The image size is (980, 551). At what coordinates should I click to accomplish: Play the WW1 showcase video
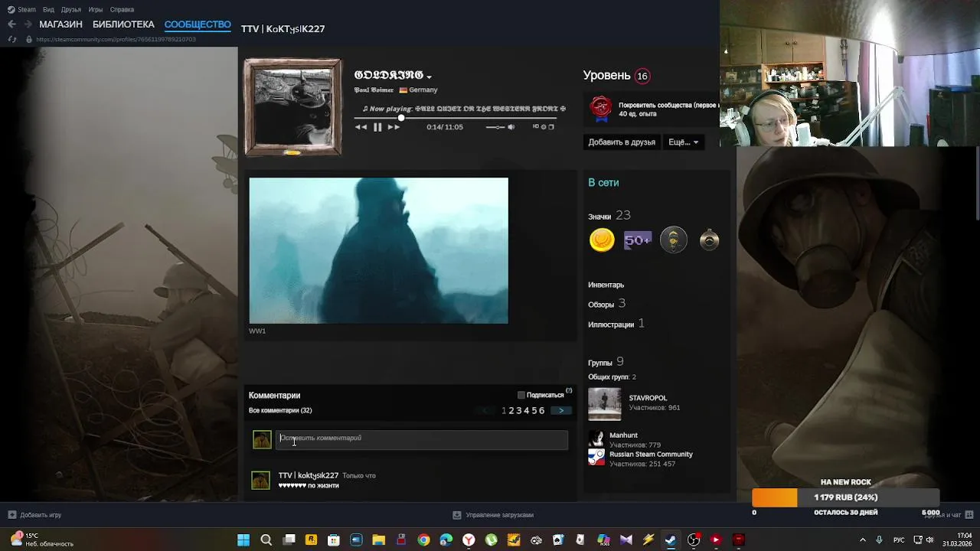click(x=378, y=250)
